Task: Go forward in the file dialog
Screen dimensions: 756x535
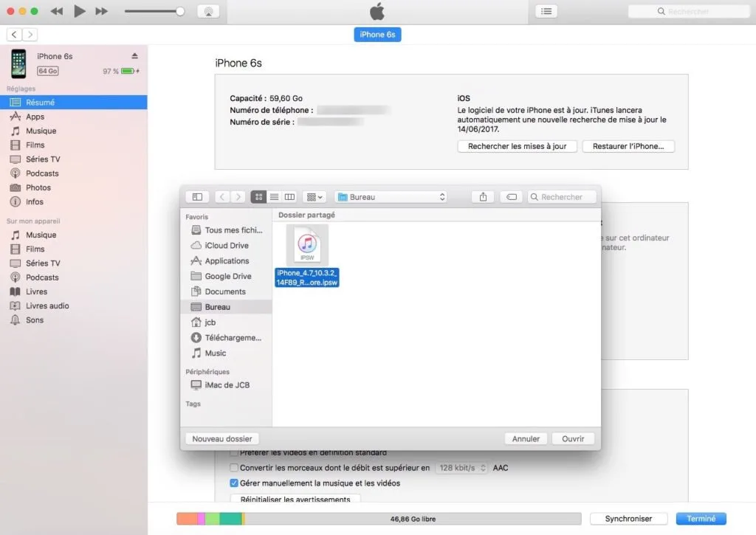Action: (x=238, y=196)
